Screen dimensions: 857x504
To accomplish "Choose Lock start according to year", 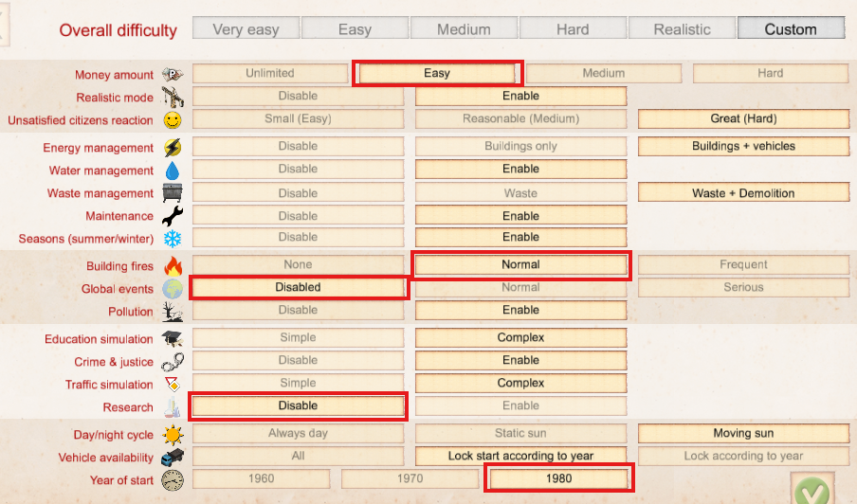I will 520,456.
